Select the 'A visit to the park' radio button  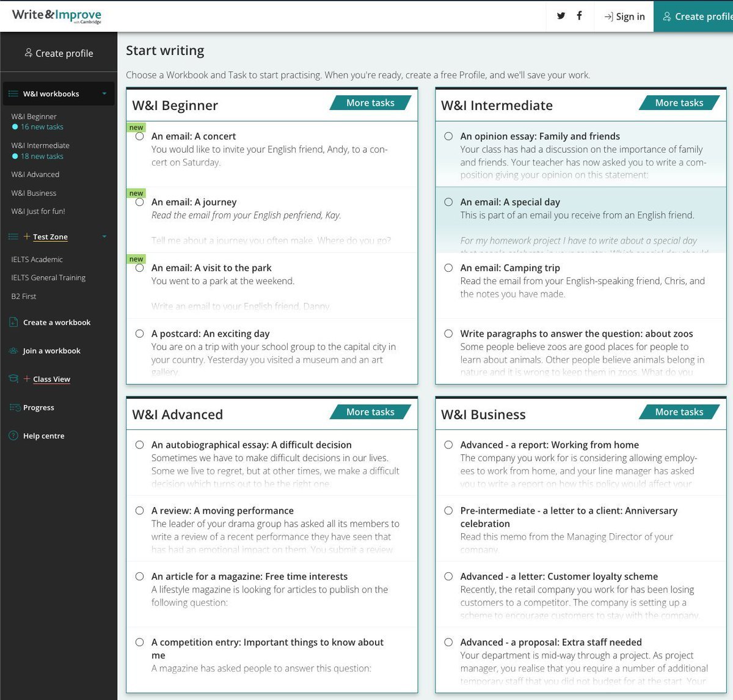pyautogui.click(x=140, y=268)
